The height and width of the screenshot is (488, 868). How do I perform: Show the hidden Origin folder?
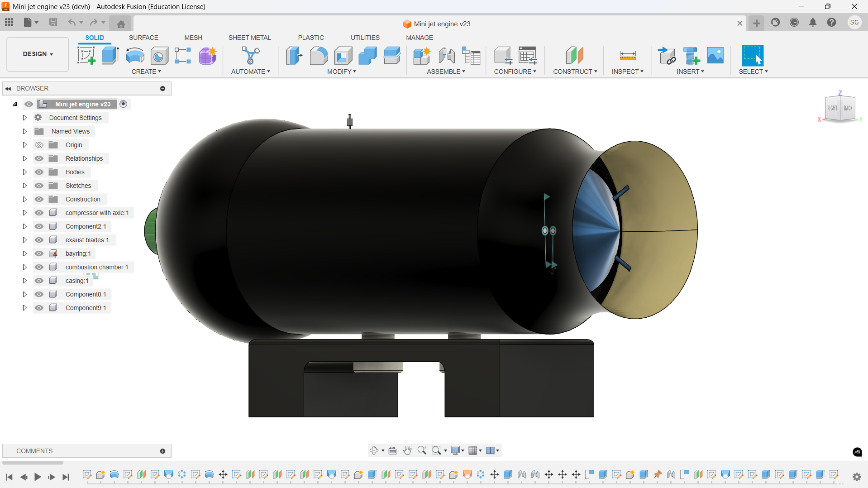point(39,145)
